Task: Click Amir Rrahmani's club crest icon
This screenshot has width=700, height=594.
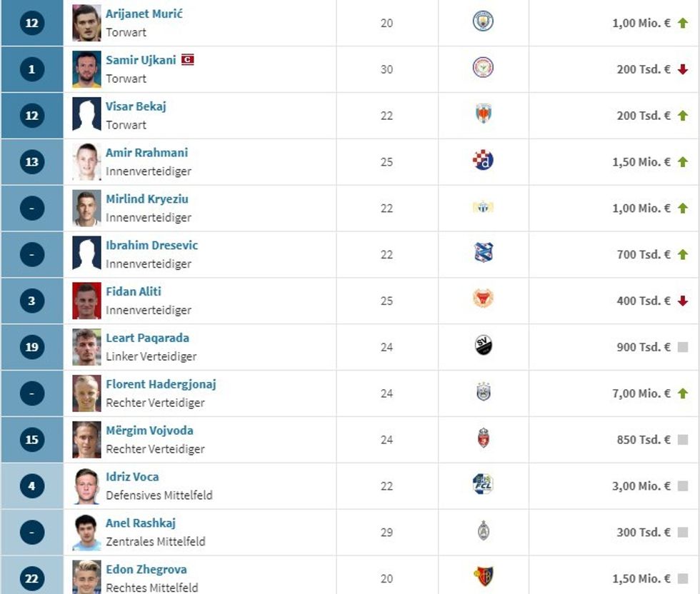Action: coord(484,160)
